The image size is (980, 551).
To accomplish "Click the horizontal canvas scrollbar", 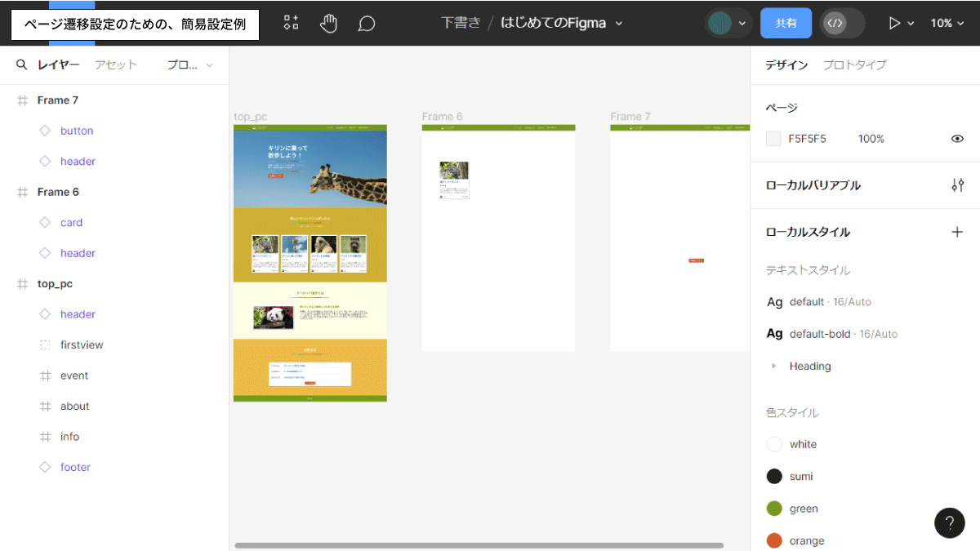I will [479, 545].
